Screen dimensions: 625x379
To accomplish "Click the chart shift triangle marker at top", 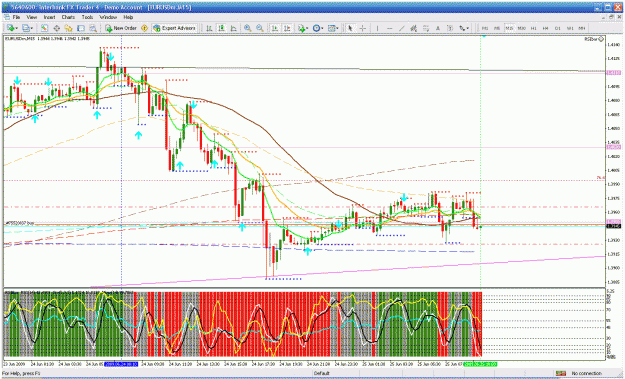I will point(484,36).
